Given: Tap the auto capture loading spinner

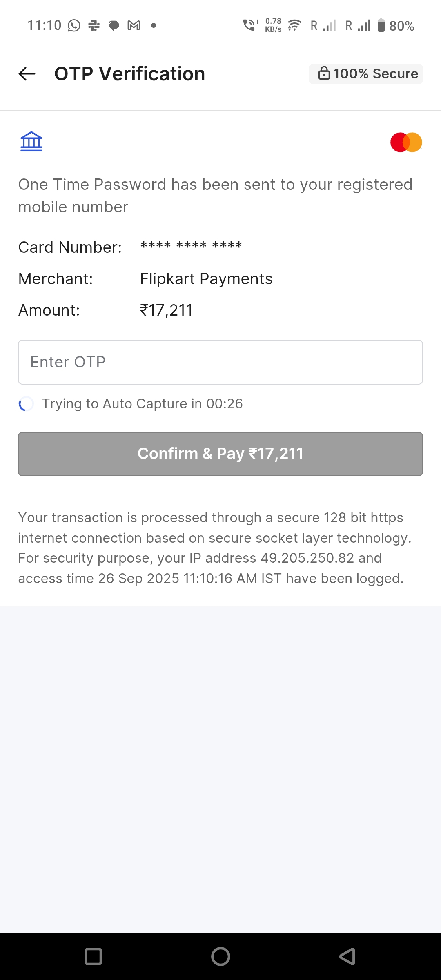Looking at the screenshot, I should pos(26,404).
